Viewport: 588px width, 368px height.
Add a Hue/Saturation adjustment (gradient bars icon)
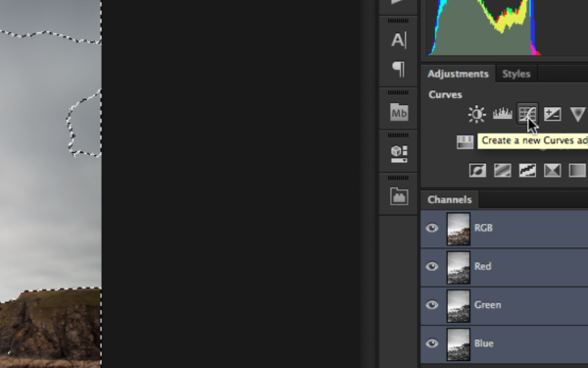pos(465,142)
